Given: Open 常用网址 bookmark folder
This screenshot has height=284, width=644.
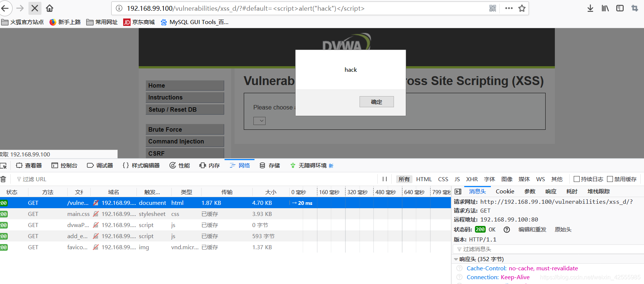Looking at the screenshot, I should [x=102, y=22].
